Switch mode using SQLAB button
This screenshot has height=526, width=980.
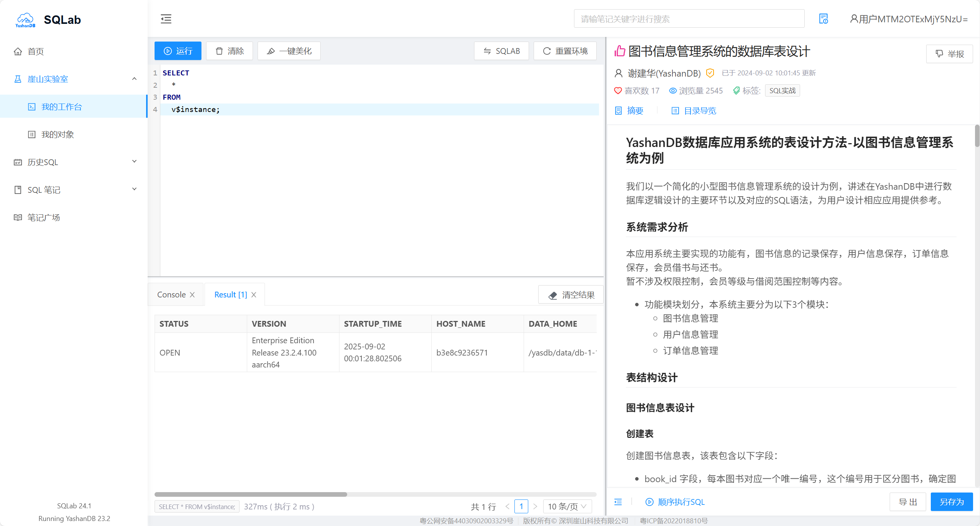coord(501,51)
